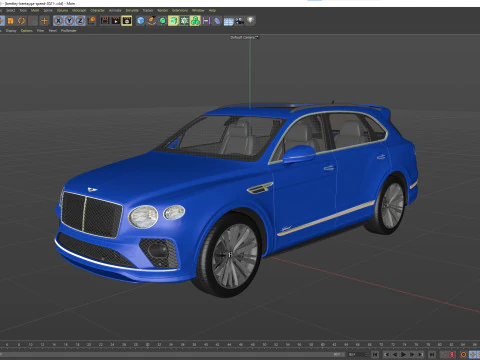
Task: Open the MoGraph menu
Action: point(79,10)
